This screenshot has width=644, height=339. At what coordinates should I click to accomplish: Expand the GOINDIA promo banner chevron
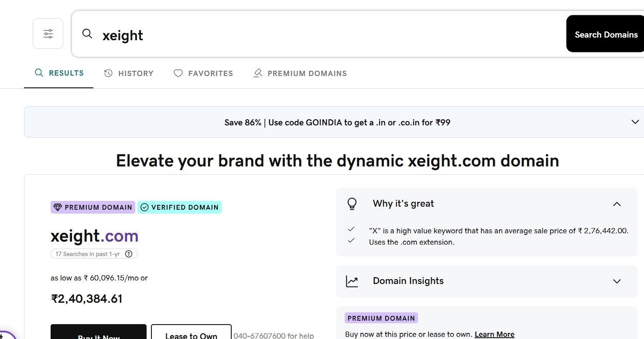(635, 122)
